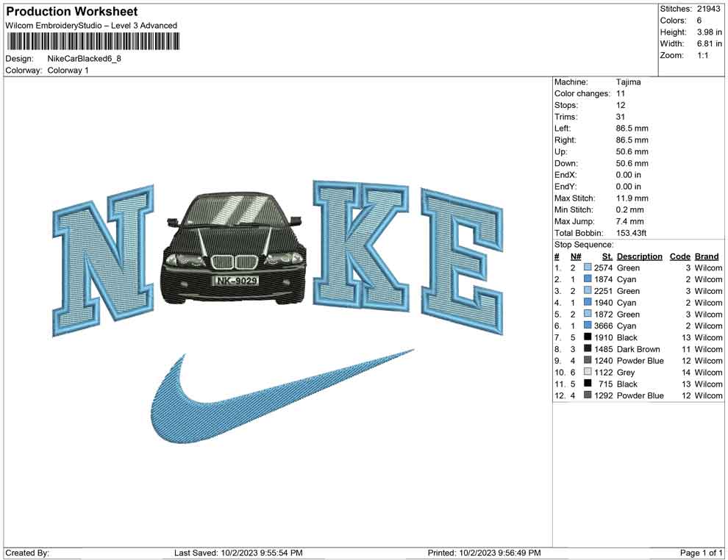Click the Code column header
This screenshot has height=560, width=728.
coord(680,256)
